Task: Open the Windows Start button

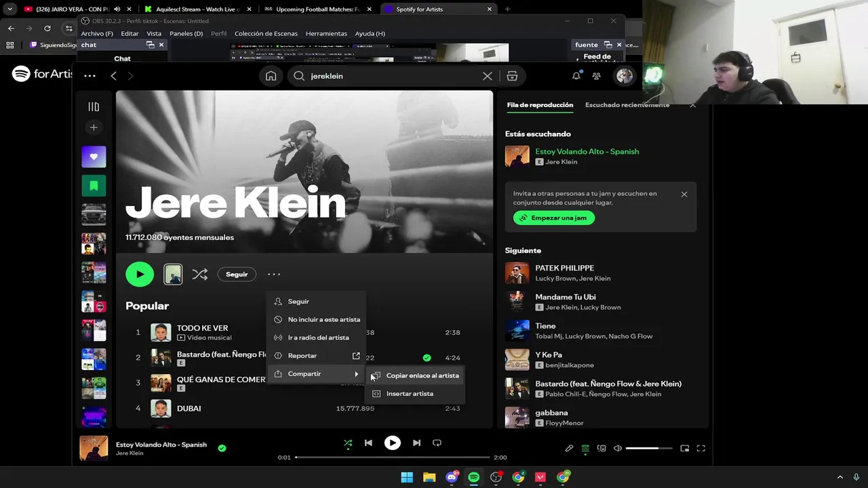Action: pos(407,477)
